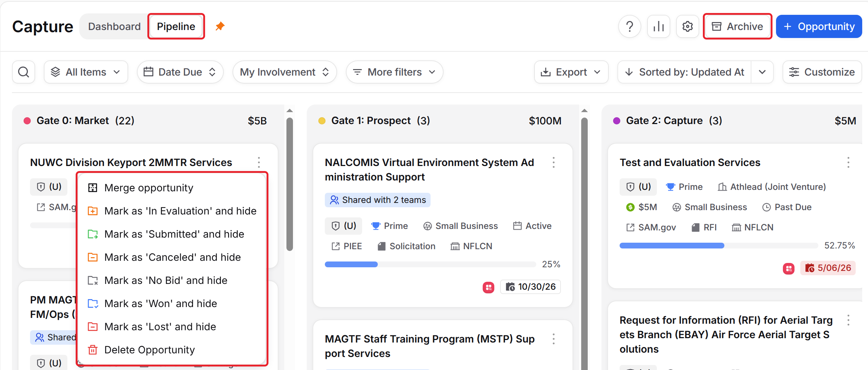This screenshot has width=868, height=370.
Task: Add a new Opportunity
Action: 819,26
